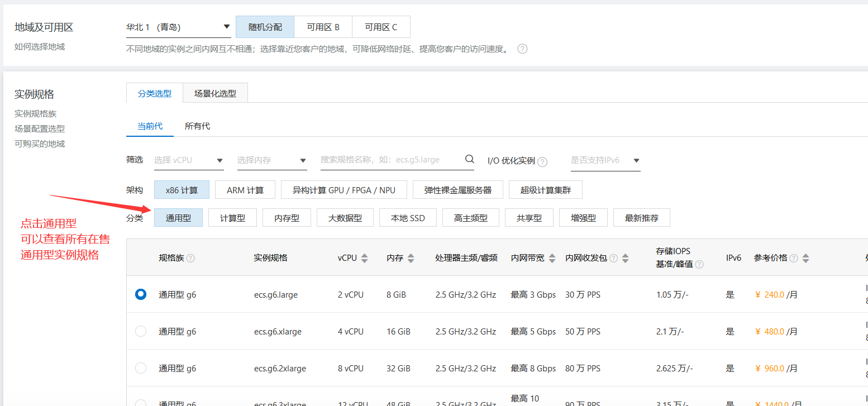Select the 本地 SSD category button

tap(408, 218)
